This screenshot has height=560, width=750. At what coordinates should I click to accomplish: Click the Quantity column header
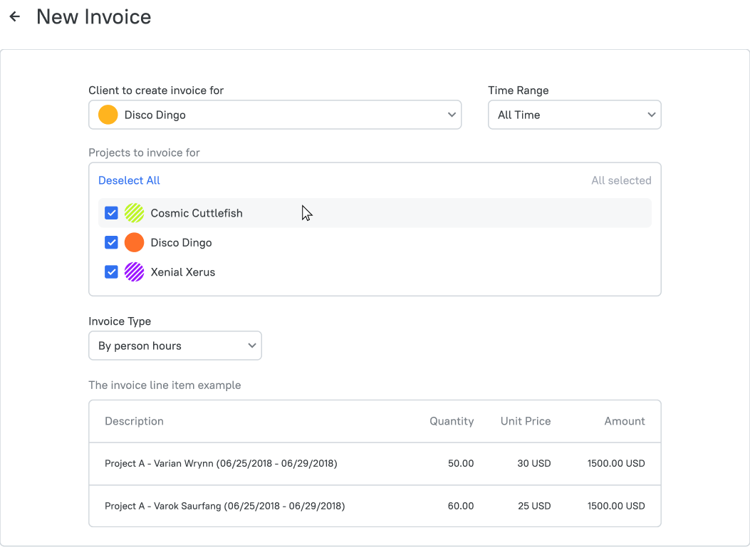tap(452, 421)
